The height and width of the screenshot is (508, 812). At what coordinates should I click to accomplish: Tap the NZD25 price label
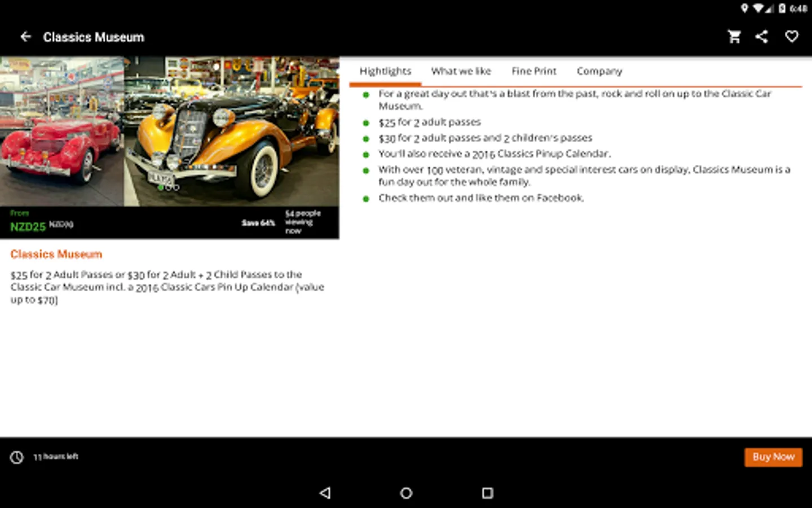[x=28, y=227]
